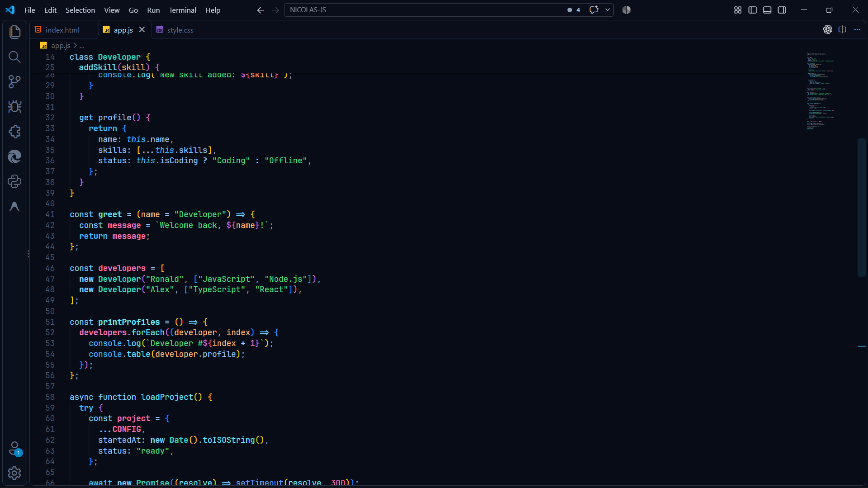Toggle the bottom Panel visibility
868x488 pixels.
[767, 10]
